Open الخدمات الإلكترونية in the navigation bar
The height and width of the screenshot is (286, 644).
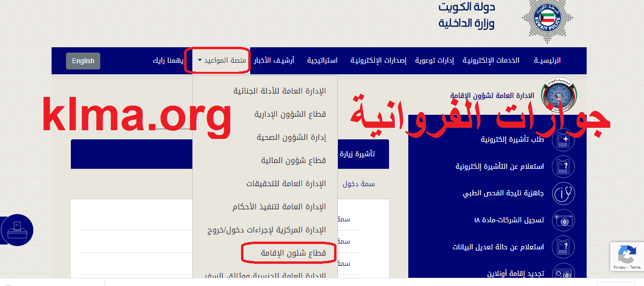(491, 61)
